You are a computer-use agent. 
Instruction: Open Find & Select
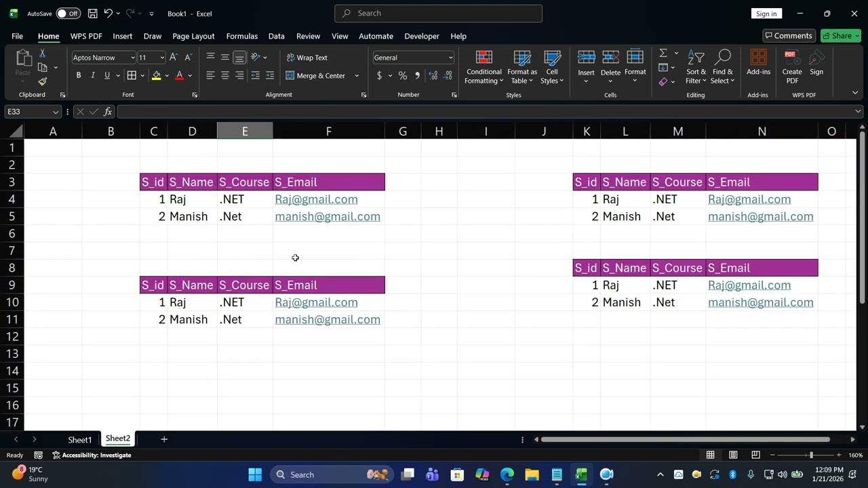pyautogui.click(x=722, y=67)
